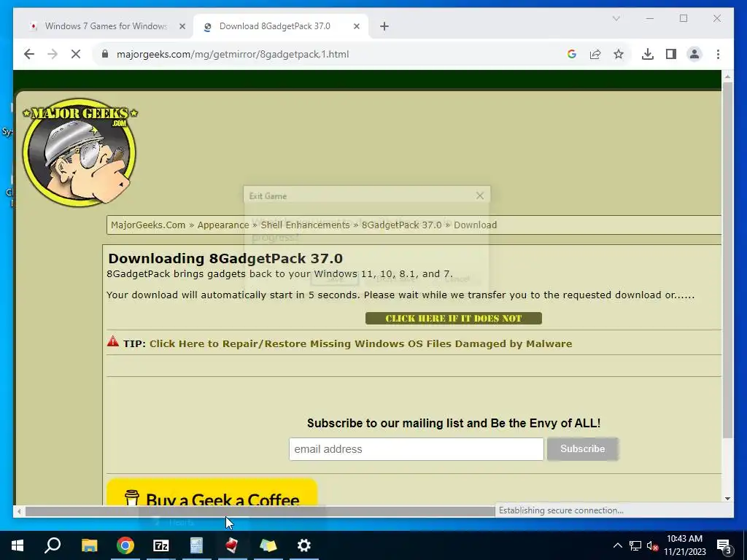Open Repair/Restore Missing Windows OS Files link
This screenshot has width=747, height=560.
(360, 344)
